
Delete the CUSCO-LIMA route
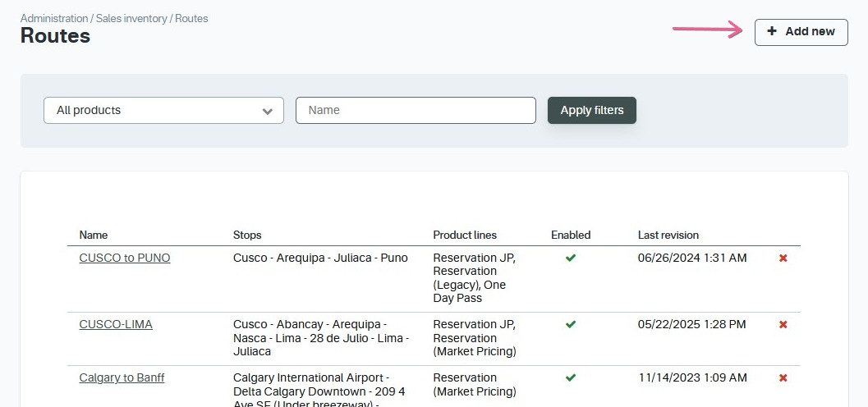(783, 325)
